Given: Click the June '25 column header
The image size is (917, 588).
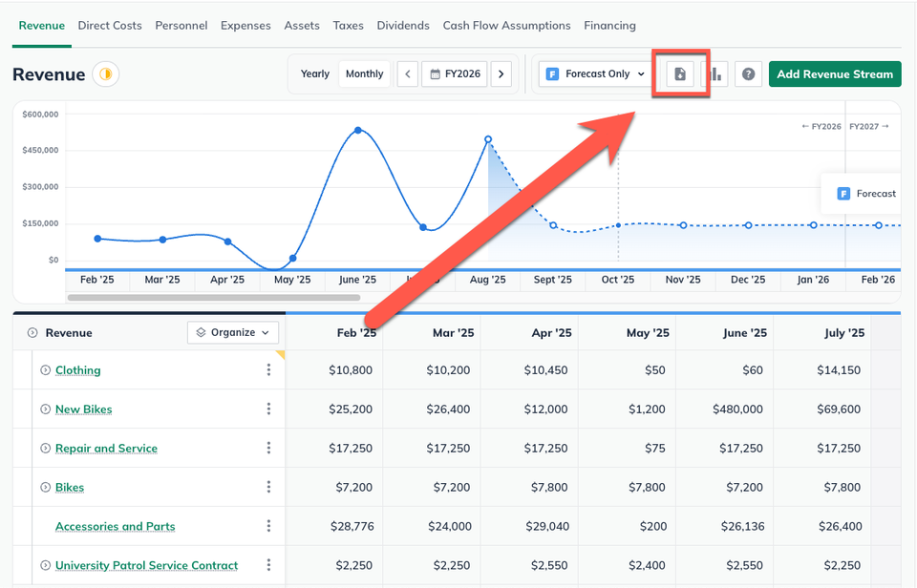Looking at the screenshot, I should coord(744,332).
